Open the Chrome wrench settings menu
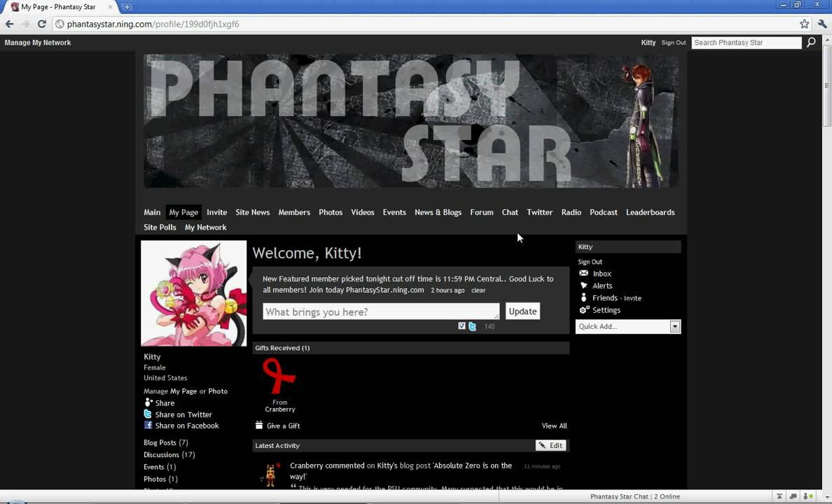This screenshot has height=504, width=832. 822,24
